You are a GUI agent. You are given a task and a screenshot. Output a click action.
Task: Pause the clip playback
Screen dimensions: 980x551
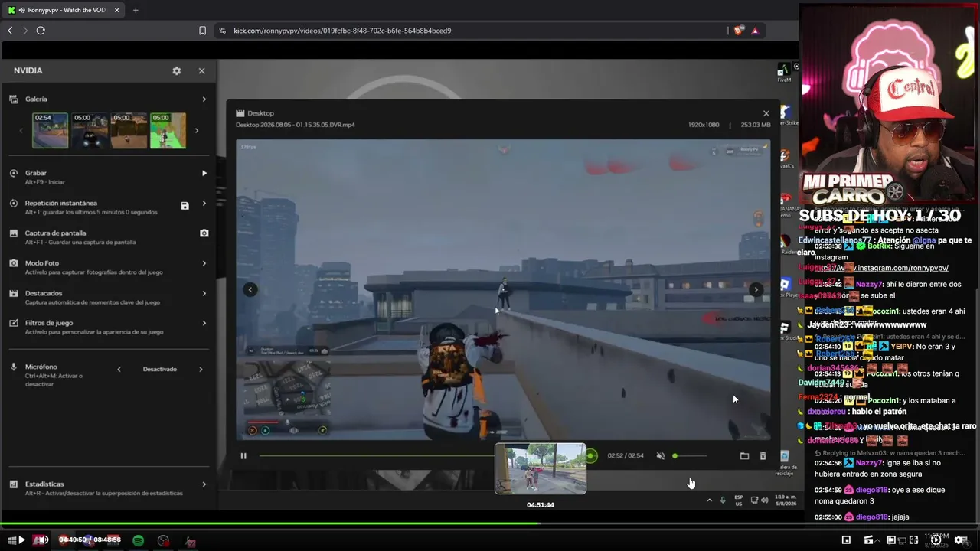(243, 455)
